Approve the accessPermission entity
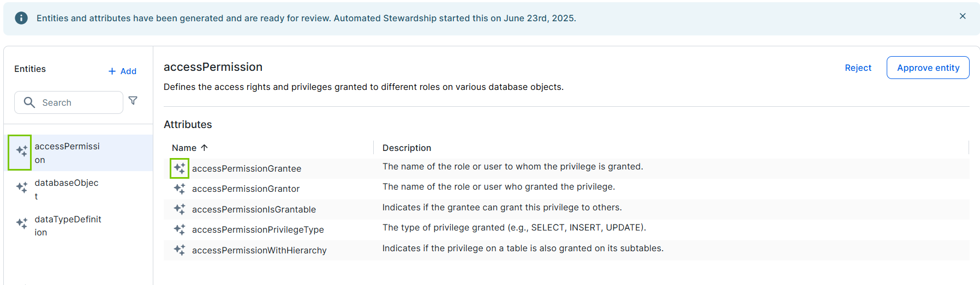This screenshot has height=285, width=980. pos(928,68)
